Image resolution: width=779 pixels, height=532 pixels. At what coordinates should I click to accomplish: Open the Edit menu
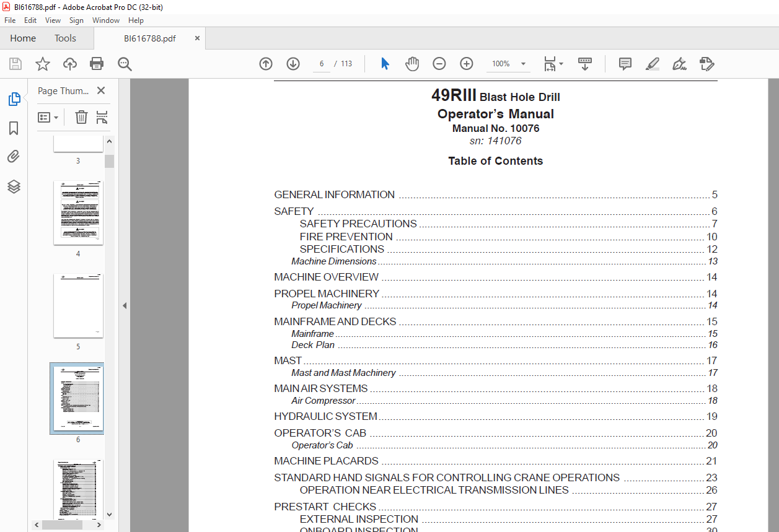(30, 20)
